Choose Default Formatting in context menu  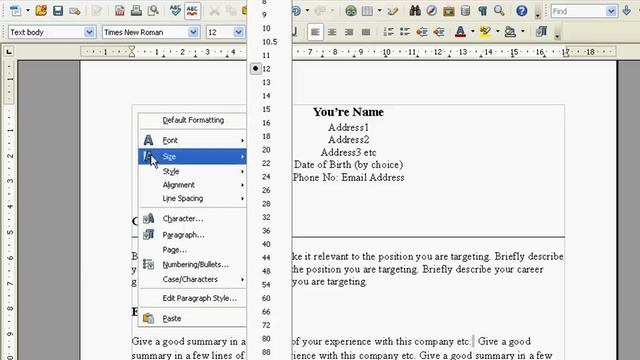[193, 120]
